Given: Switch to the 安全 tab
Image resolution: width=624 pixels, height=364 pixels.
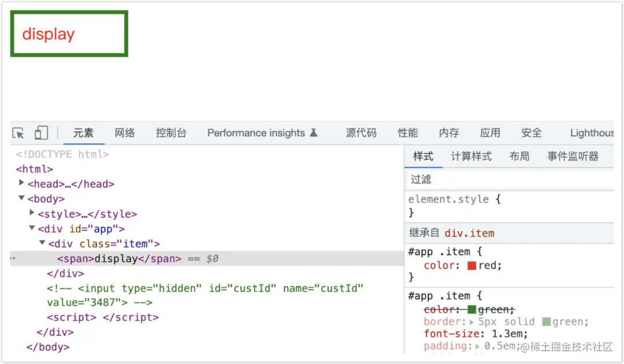Looking at the screenshot, I should 532,133.
